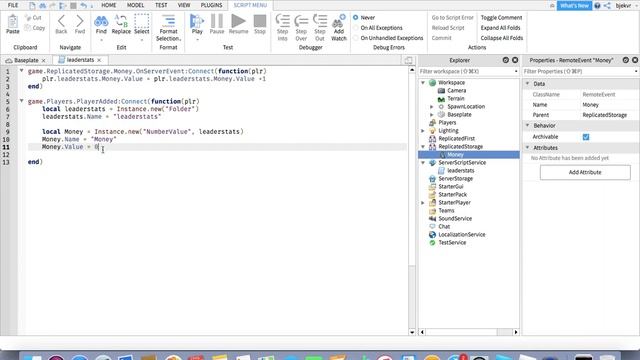Switch to the PLUGINS ribbon tab
The width and height of the screenshot is (640, 360).
pos(211,5)
